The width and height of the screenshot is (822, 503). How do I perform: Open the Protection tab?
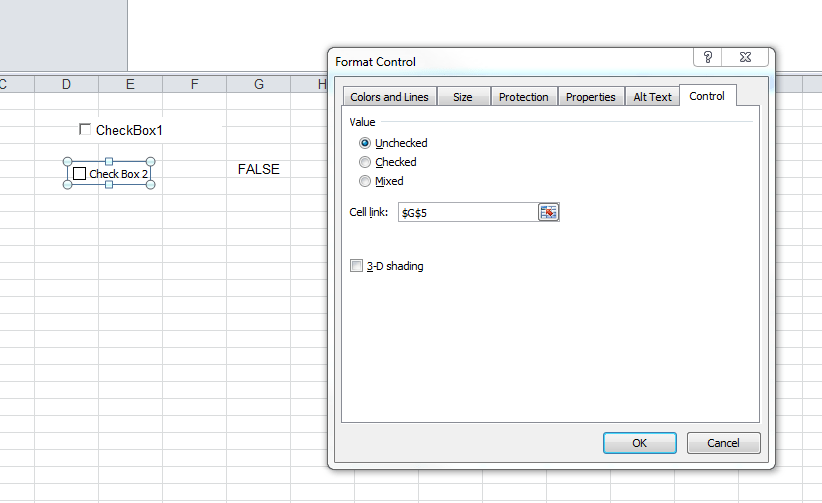(x=524, y=97)
